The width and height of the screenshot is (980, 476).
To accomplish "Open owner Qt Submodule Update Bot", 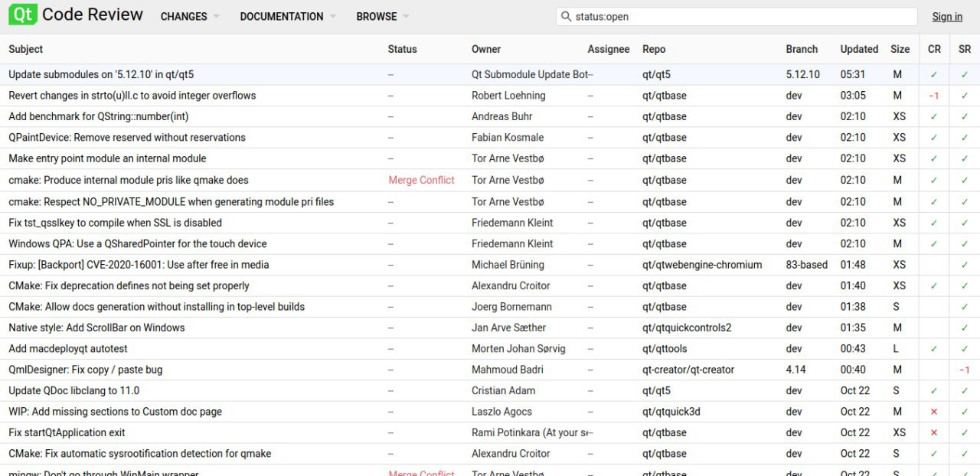I will click(x=530, y=74).
